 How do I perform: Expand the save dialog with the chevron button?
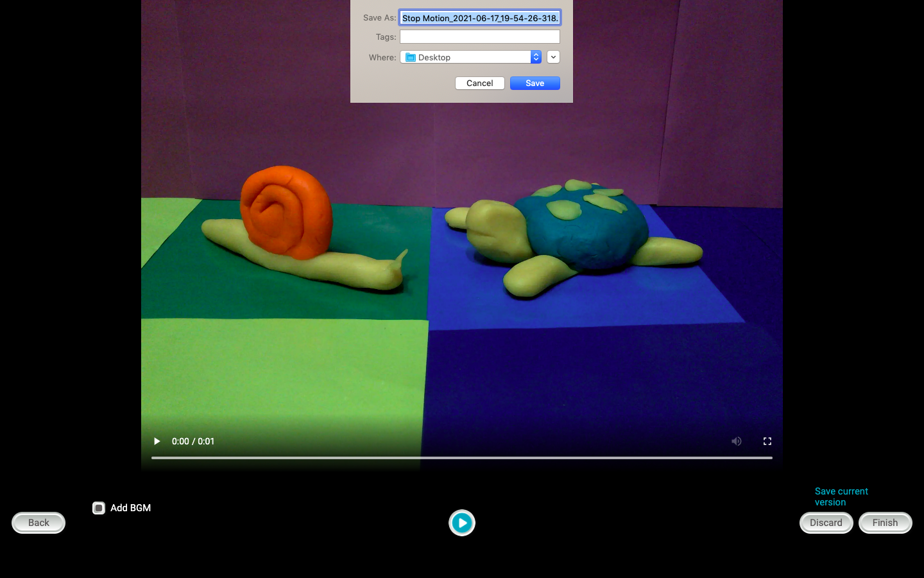coord(553,57)
